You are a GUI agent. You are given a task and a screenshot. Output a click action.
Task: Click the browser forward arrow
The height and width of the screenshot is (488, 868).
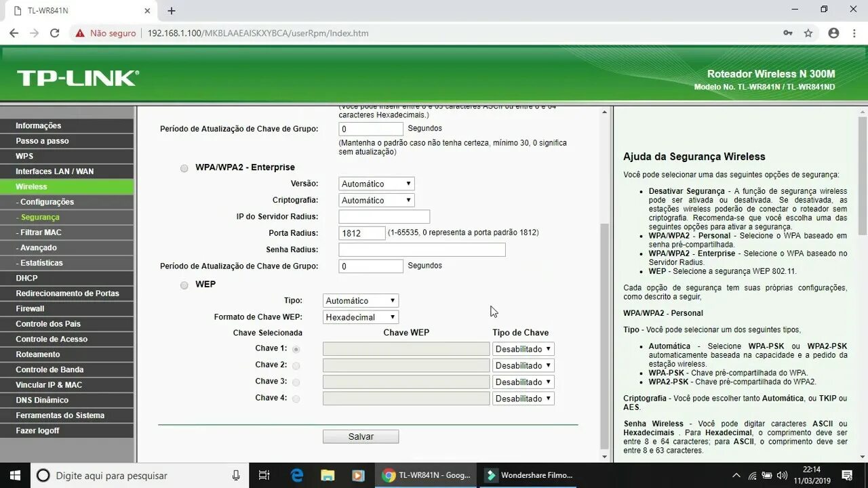click(x=34, y=33)
